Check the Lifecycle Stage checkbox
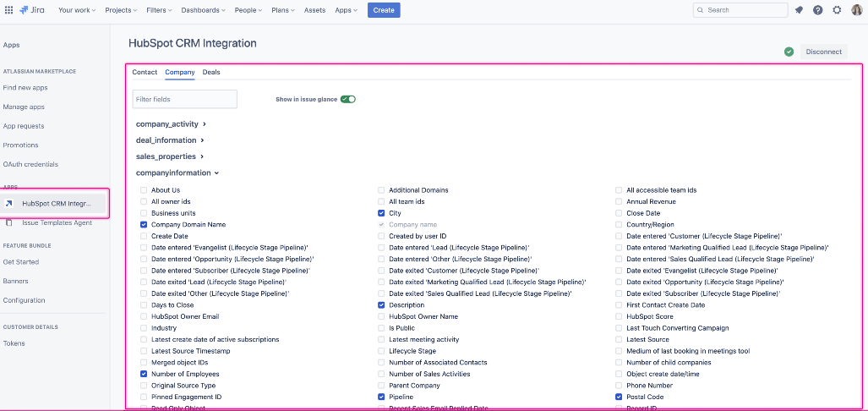The width and height of the screenshot is (868, 411). coord(381,351)
